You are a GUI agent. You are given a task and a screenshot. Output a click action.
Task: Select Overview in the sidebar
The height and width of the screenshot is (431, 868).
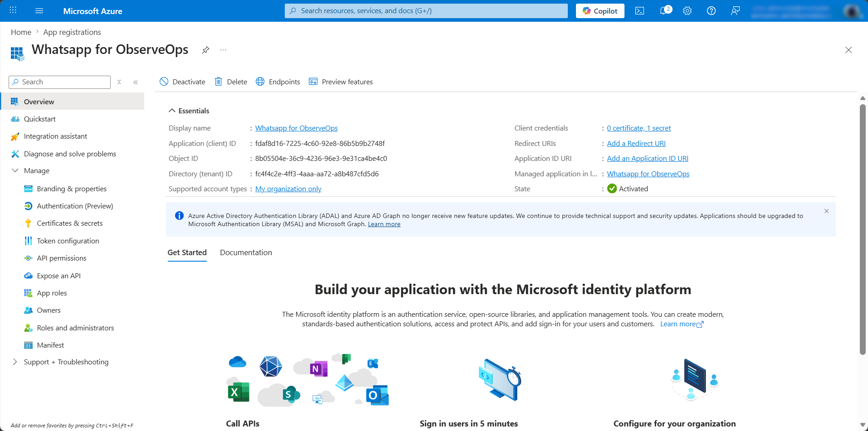(73, 102)
